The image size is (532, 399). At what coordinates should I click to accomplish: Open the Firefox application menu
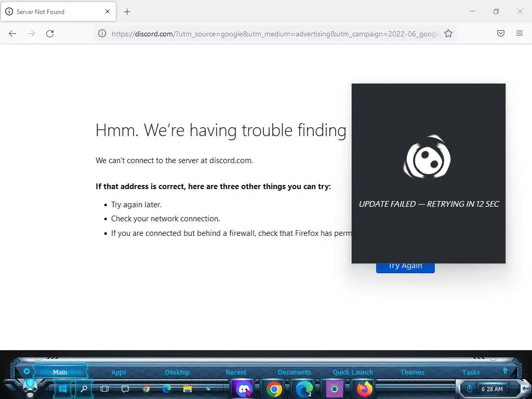(x=520, y=33)
